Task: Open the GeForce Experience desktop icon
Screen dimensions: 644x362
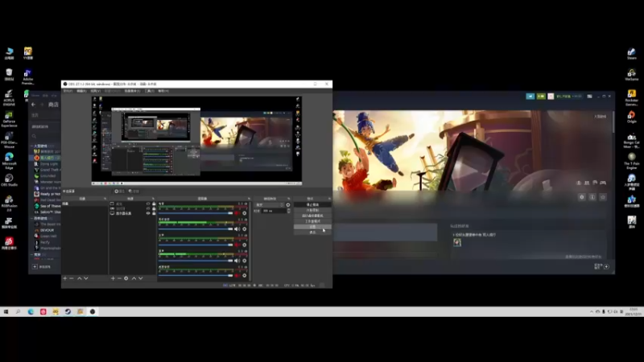Action: (9, 118)
